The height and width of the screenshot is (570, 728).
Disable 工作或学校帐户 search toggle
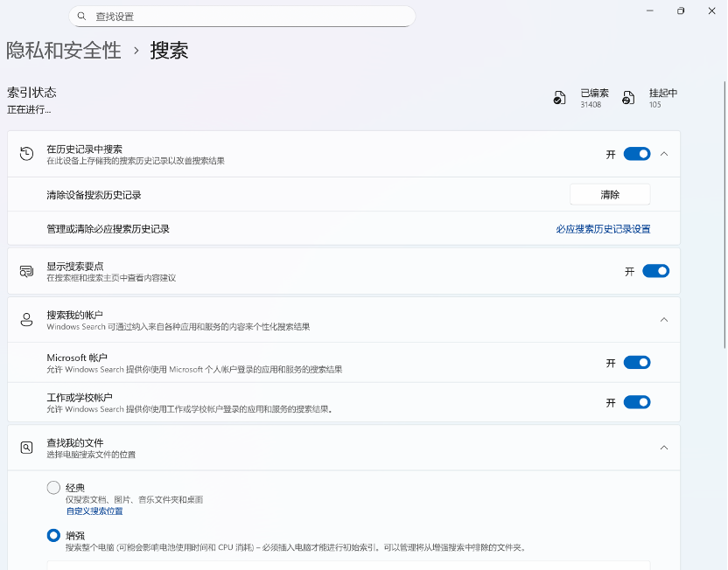(x=637, y=402)
